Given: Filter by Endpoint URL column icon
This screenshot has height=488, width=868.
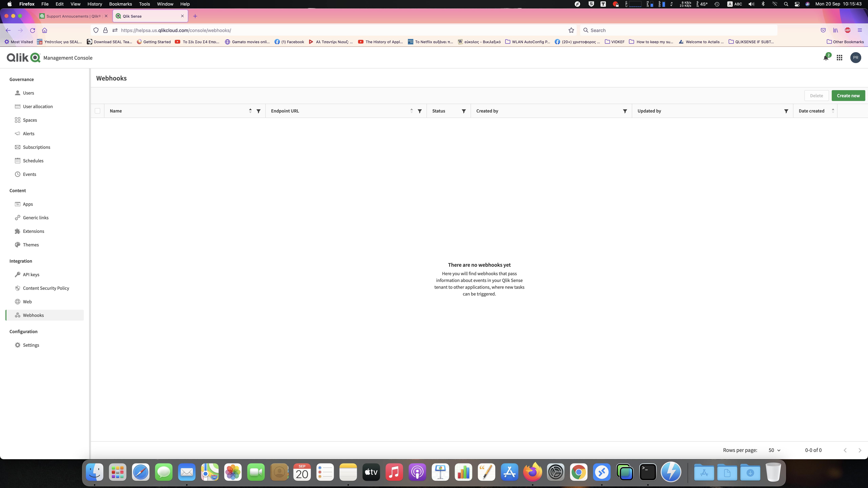Looking at the screenshot, I should (420, 111).
